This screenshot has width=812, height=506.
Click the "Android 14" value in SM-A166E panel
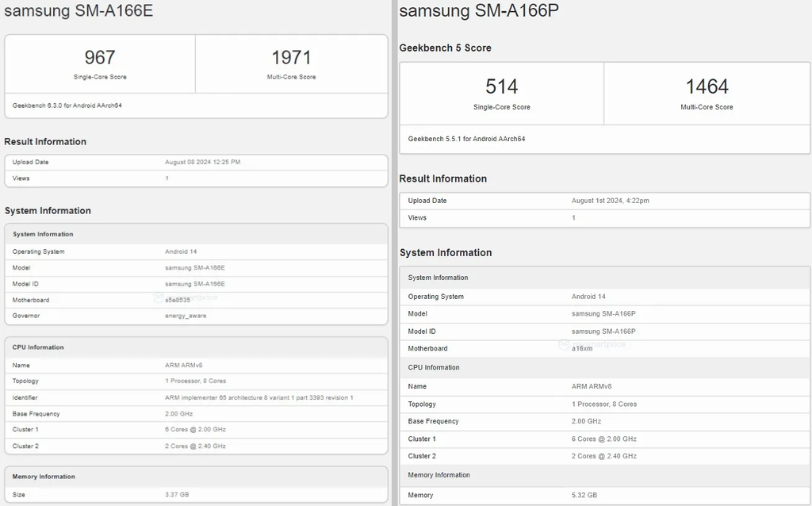click(x=181, y=251)
